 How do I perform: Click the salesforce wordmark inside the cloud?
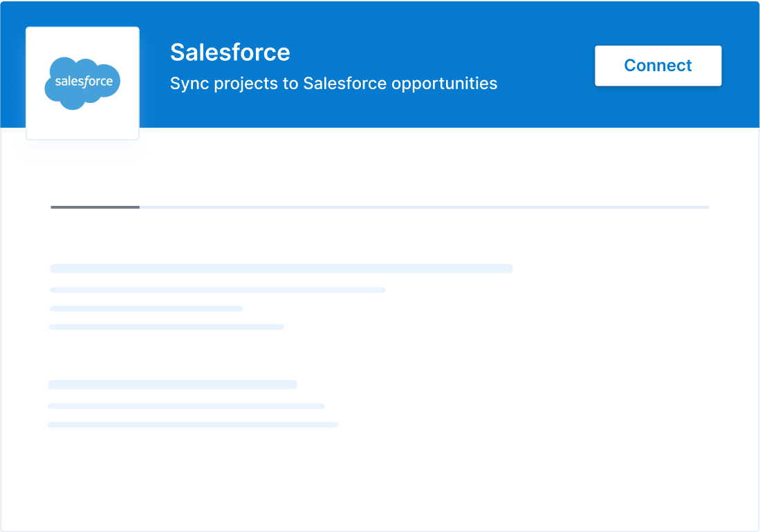click(x=82, y=82)
